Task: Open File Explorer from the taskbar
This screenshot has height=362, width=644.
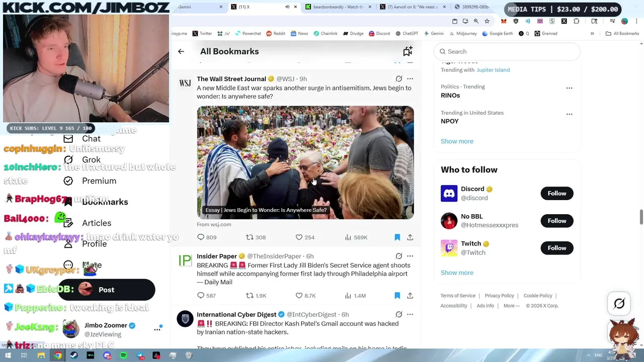Action: click(x=41, y=355)
